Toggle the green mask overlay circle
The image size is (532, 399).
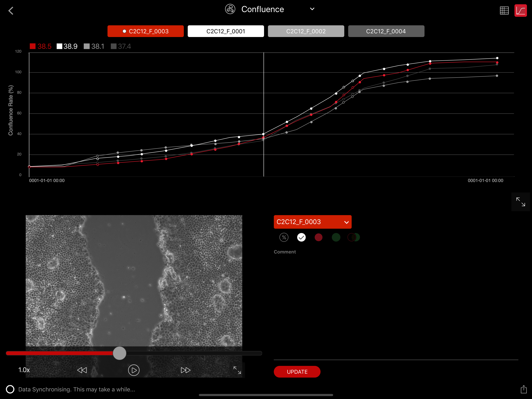click(x=336, y=237)
